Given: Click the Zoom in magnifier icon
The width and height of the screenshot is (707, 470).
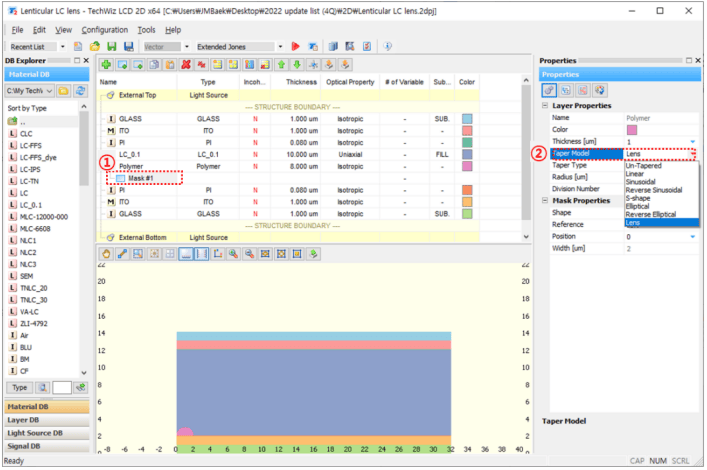Looking at the screenshot, I should pos(233,254).
